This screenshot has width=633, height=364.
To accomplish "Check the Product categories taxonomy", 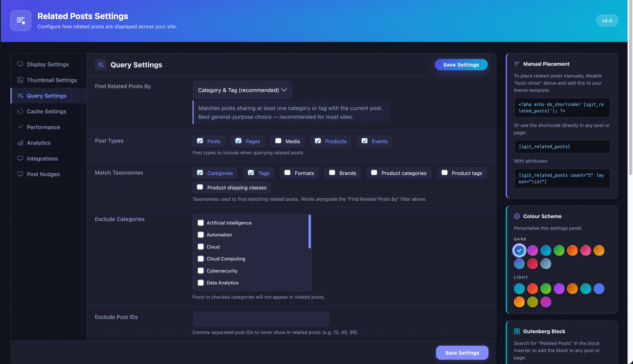I will point(374,173).
